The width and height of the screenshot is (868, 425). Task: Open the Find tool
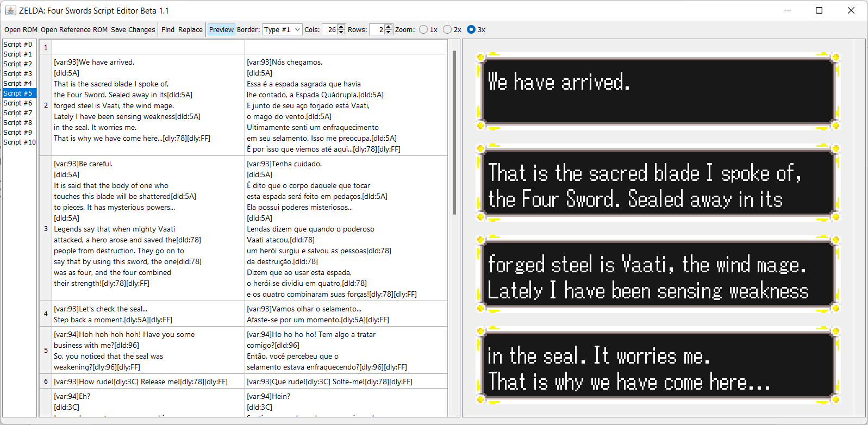168,29
